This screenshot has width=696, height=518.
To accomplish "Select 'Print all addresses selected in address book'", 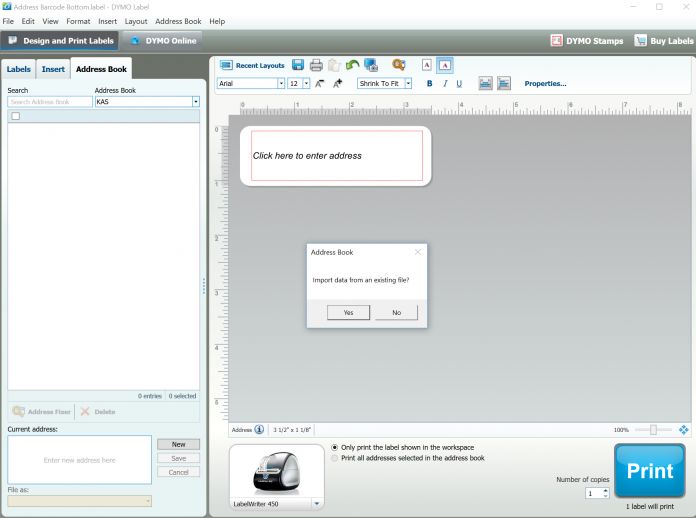I will (x=334, y=458).
